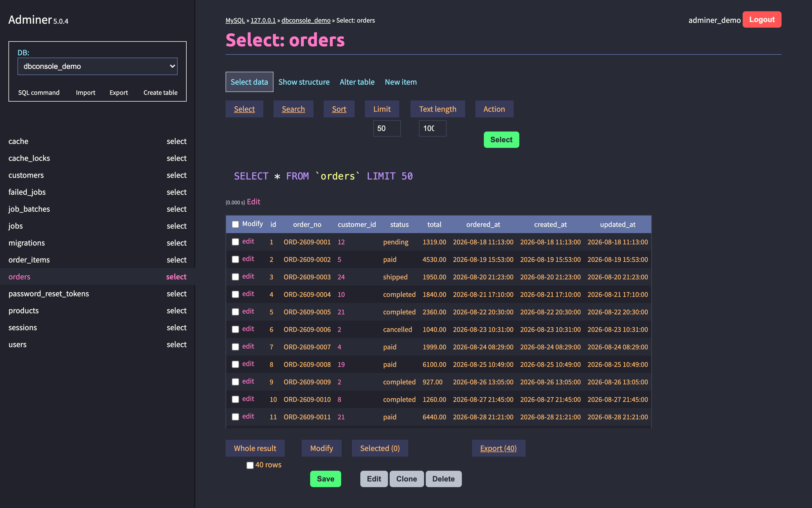This screenshot has width=812, height=508.
Task: Click the Clone button
Action: click(406, 479)
